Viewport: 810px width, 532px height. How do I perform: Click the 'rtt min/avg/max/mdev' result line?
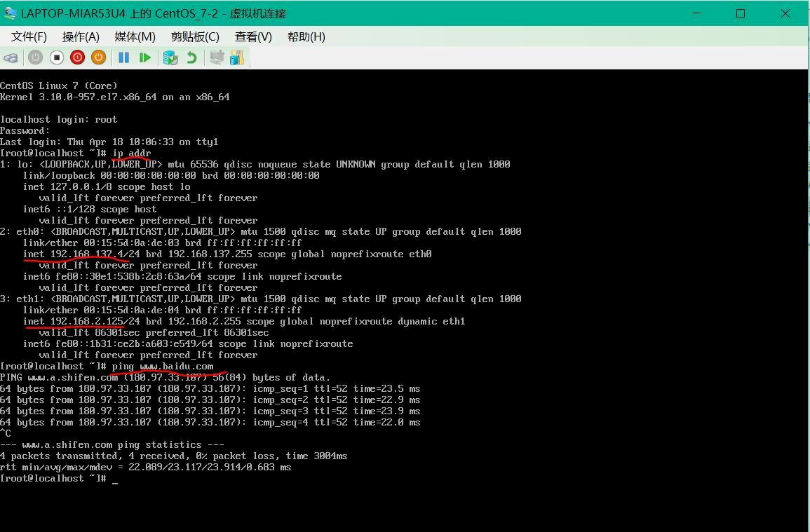click(x=146, y=468)
